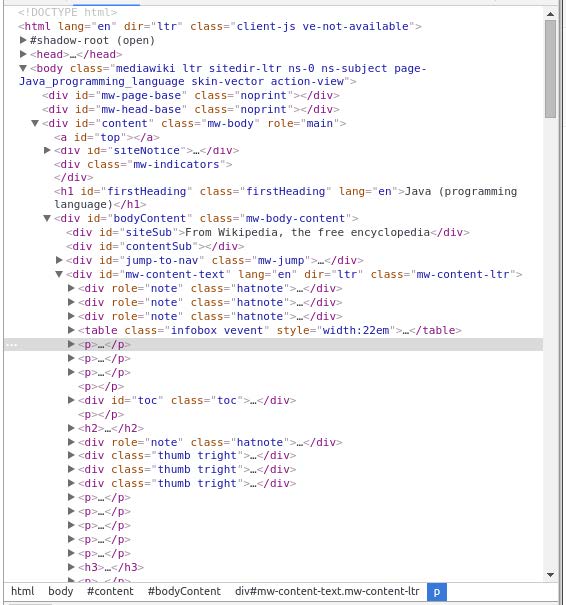The width and height of the screenshot is (566, 605).
Task: Collapse the body element triangle
Action: 23,68
